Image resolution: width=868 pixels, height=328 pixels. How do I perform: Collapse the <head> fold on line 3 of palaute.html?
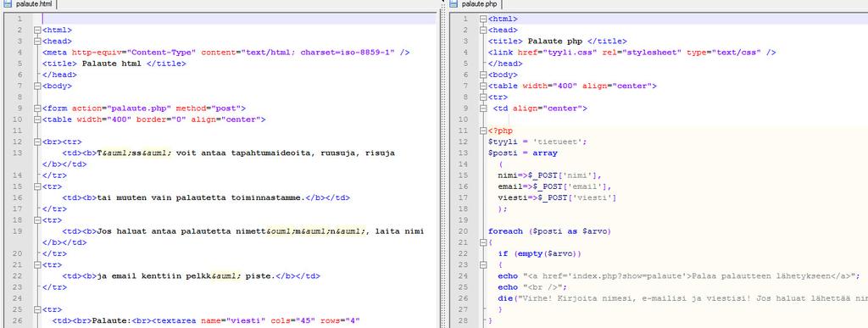pyautogui.click(x=37, y=42)
